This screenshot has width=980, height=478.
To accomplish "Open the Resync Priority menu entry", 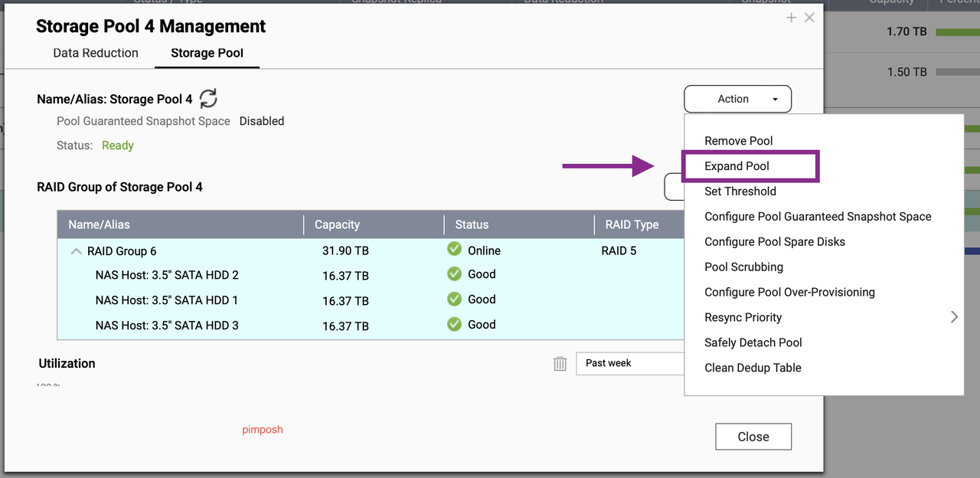I will tap(743, 317).
